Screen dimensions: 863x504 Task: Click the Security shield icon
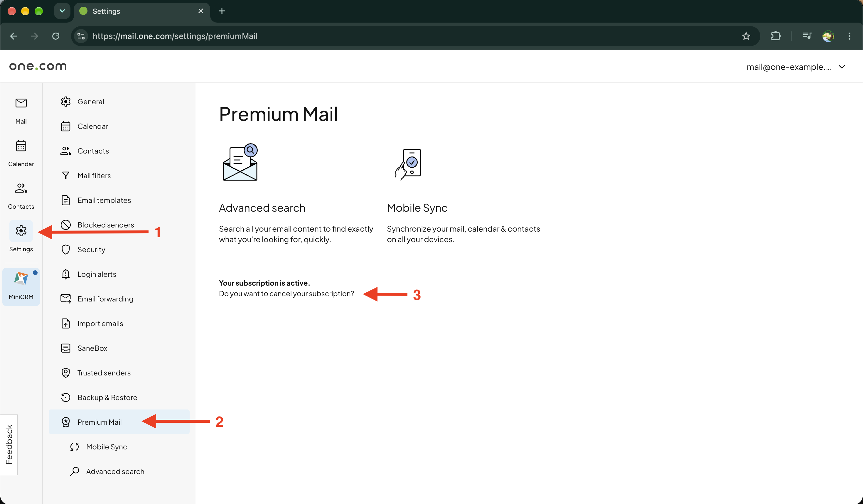pyautogui.click(x=65, y=250)
